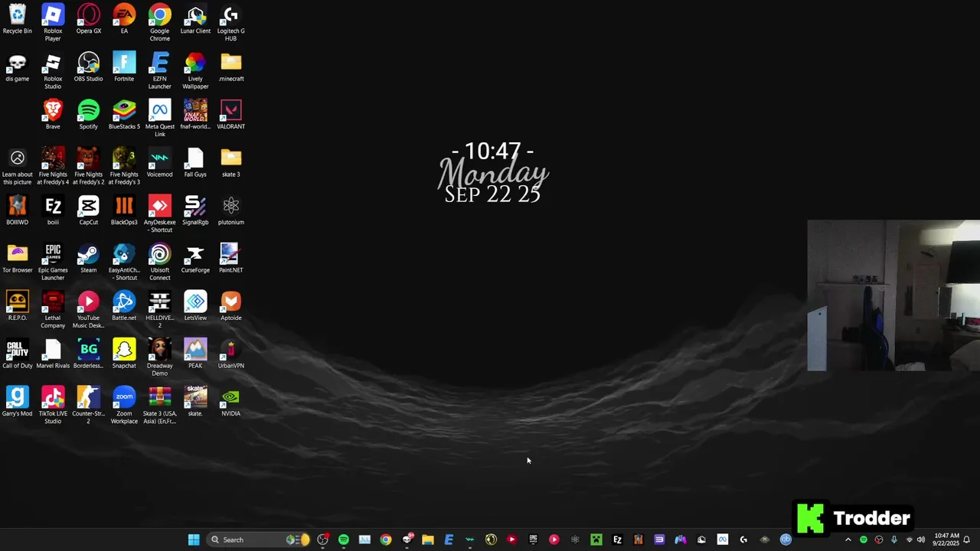Select the BlueStacks 5 desktop icon
Screen dimensions: 980x551
124,115
